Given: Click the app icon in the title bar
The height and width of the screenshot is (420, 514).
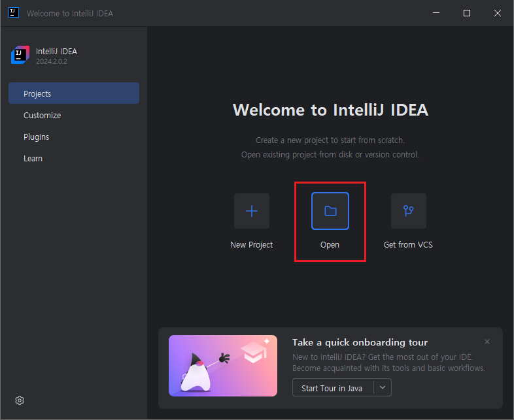Looking at the screenshot, I should (x=13, y=13).
